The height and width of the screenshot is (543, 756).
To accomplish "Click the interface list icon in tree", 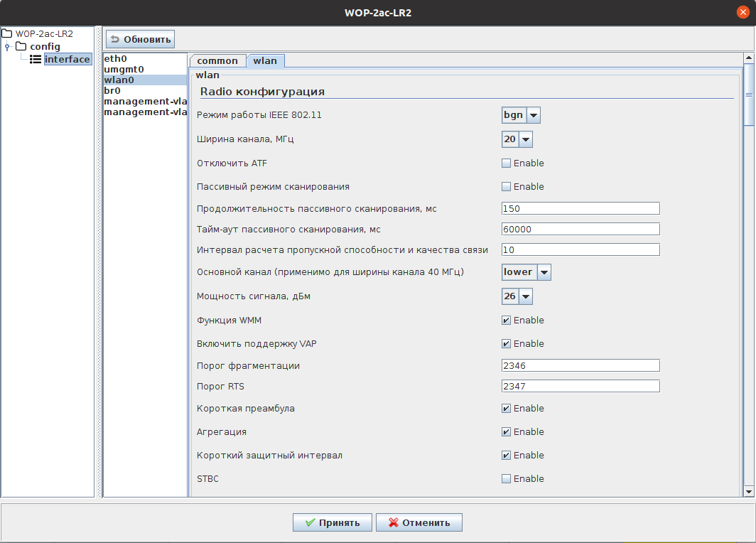I will (x=36, y=60).
